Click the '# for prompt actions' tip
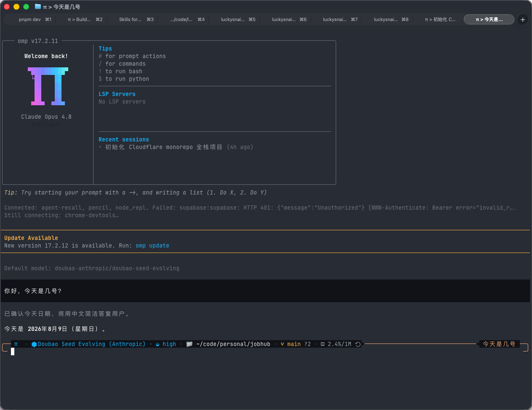 [x=132, y=56]
